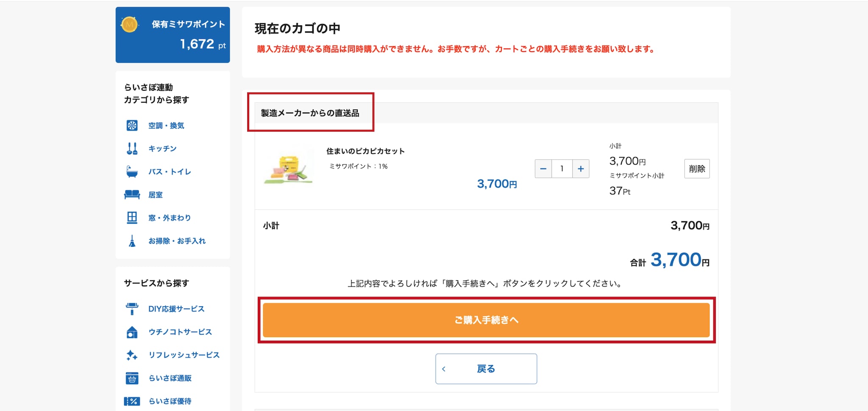Remove item with the 削除 button
The width and height of the screenshot is (868, 411).
pyautogui.click(x=697, y=169)
